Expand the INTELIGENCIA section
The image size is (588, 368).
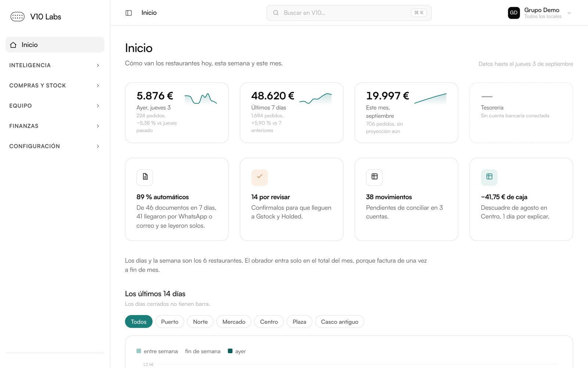click(55, 65)
